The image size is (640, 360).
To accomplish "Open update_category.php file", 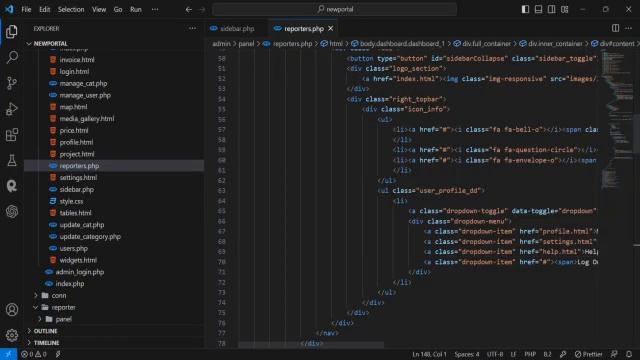I will [90, 236].
